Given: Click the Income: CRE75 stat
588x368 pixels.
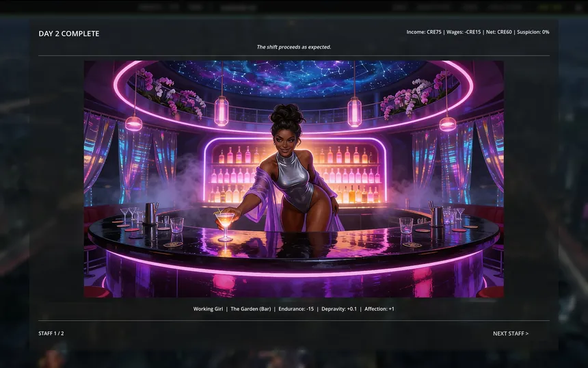Looking at the screenshot, I should point(424,32).
